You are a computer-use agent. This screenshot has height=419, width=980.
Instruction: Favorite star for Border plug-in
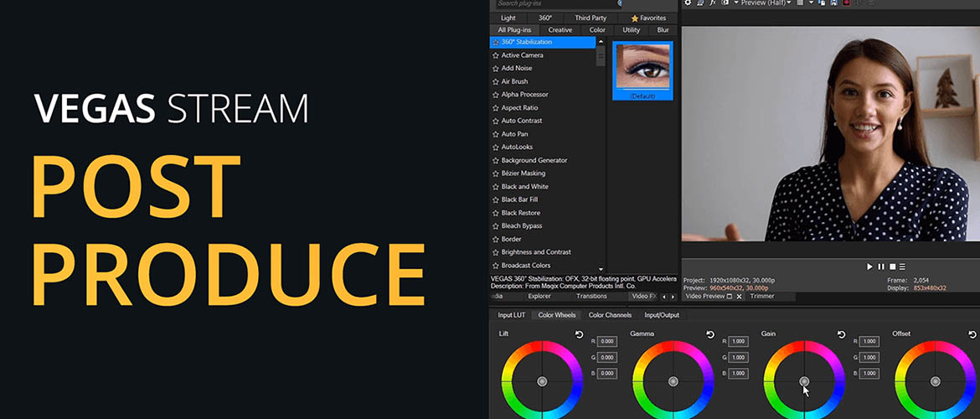click(x=496, y=239)
